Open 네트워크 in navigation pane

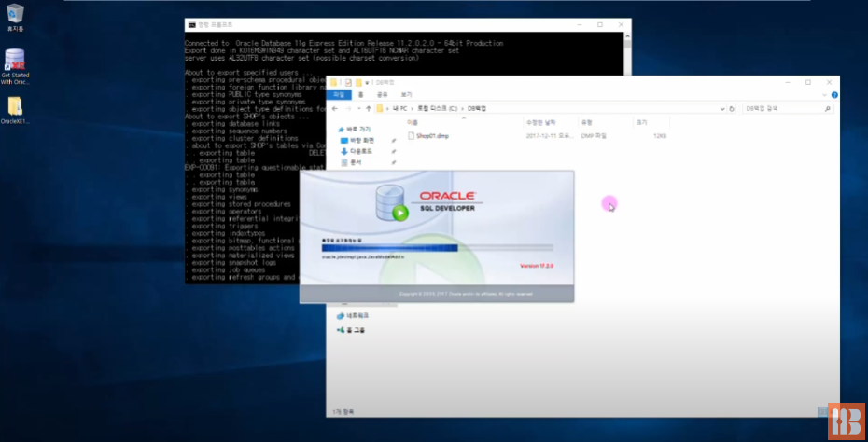click(x=353, y=315)
